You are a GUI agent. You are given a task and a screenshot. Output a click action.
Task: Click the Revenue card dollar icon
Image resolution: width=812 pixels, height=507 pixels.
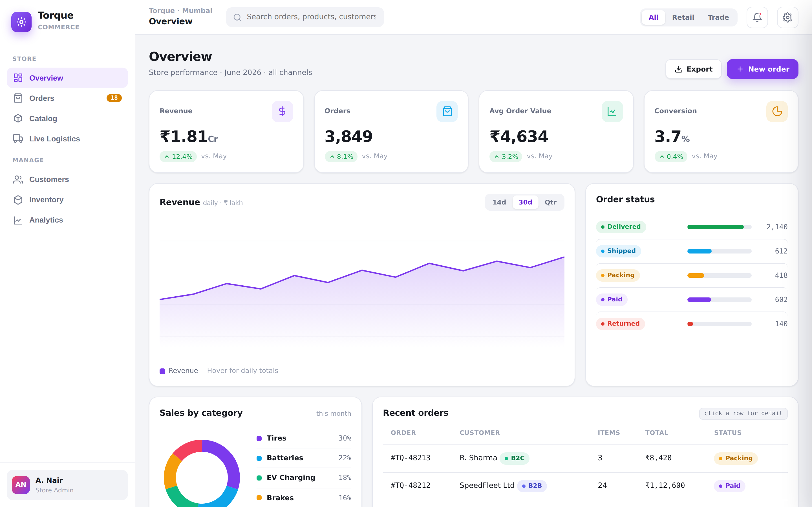click(282, 111)
